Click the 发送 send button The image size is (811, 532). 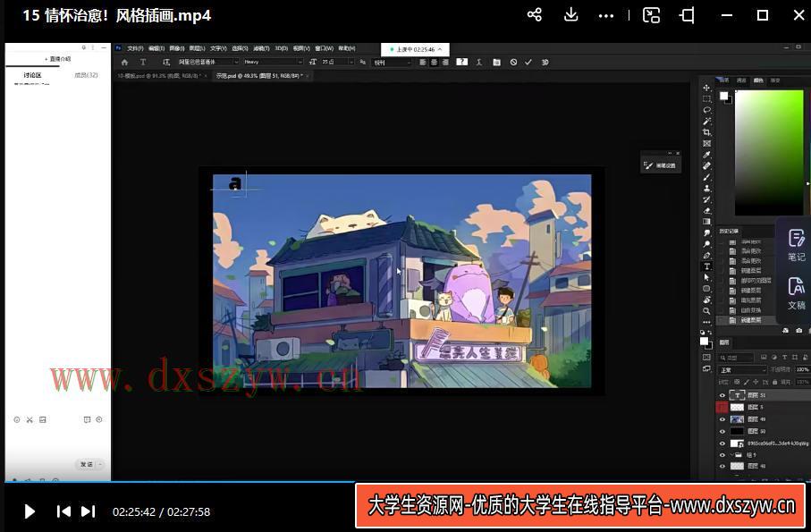pyautogui.click(x=87, y=464)
